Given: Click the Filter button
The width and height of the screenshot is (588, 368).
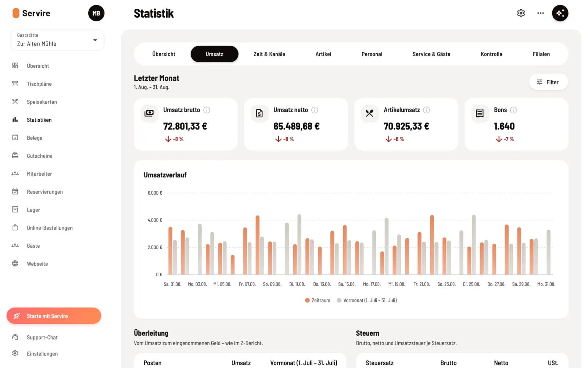Looking at the screenshot, I should pos(549,82).
